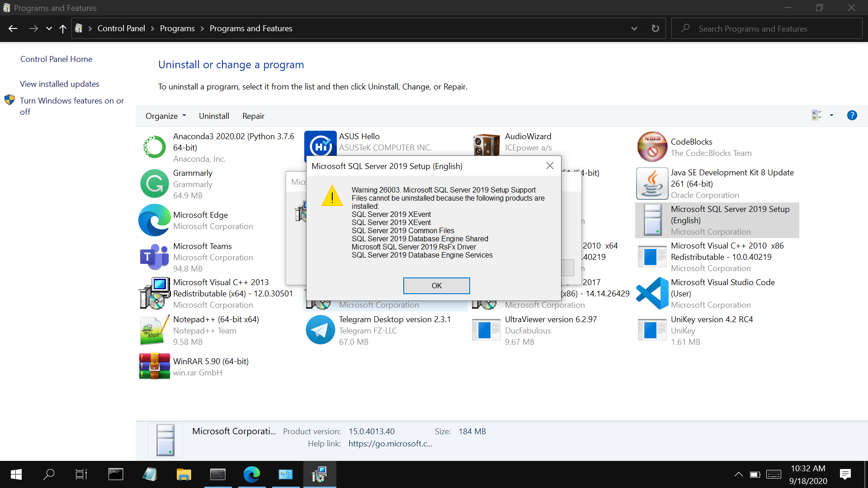868x488 pixels.
Task: Select the Microsoft Teams icon in list
Action: click(x=154, y=257)
